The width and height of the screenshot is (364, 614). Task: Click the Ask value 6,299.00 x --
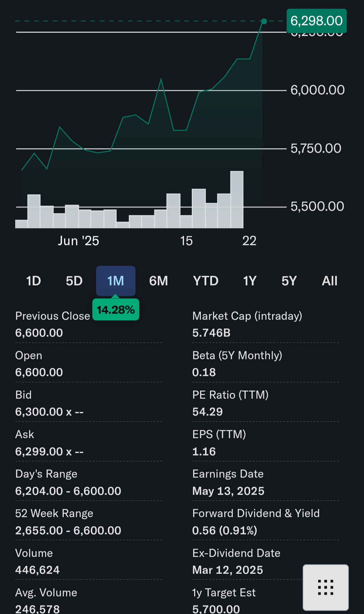click(50, 451)
